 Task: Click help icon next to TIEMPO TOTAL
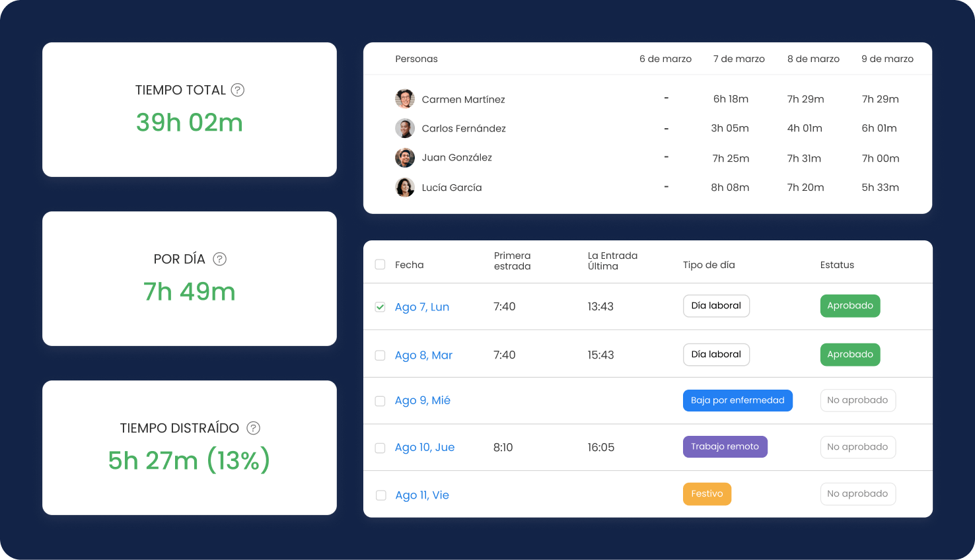238,90
